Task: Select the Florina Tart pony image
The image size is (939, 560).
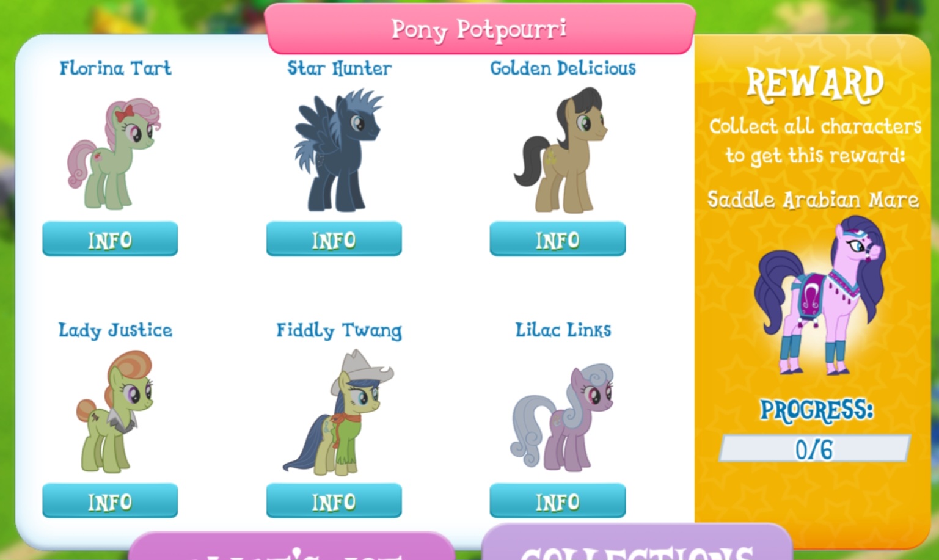Action: click(x=114, y=153)
